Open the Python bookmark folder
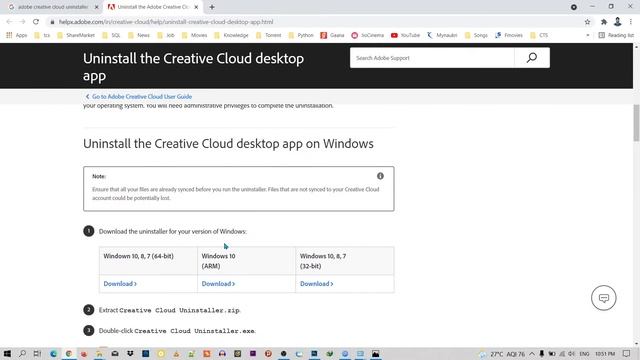 pyautogui.click(x=301, y=36)
